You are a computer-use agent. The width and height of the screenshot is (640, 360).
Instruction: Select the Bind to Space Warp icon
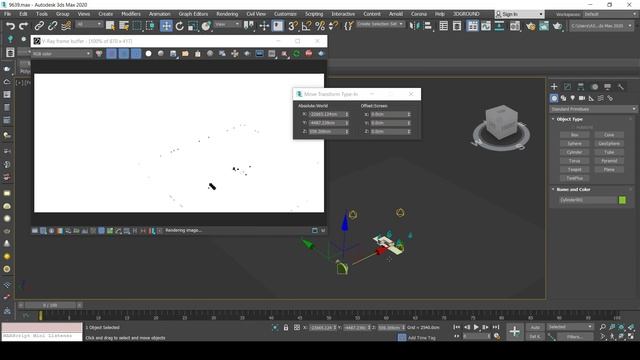coord(66,26)
